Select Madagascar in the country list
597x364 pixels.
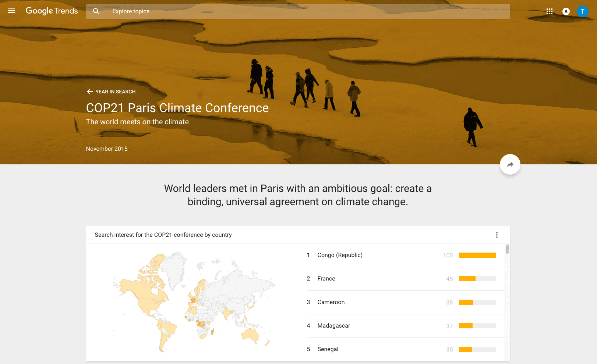333,326
